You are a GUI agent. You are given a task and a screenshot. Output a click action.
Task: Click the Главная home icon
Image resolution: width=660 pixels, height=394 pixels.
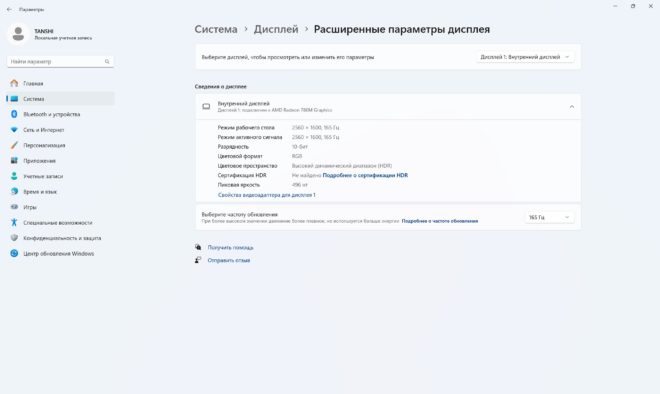tap(14, 83)
